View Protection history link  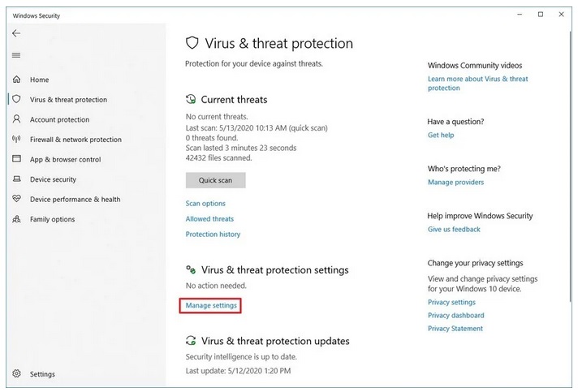[213, 235]
